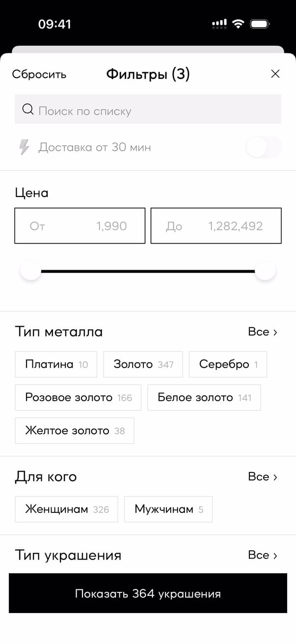The width and height of the screenshot is (296, 644).
Task: Pick the Желтое золото filter chip
Action: pyautogui.click(x=75, y=431)
